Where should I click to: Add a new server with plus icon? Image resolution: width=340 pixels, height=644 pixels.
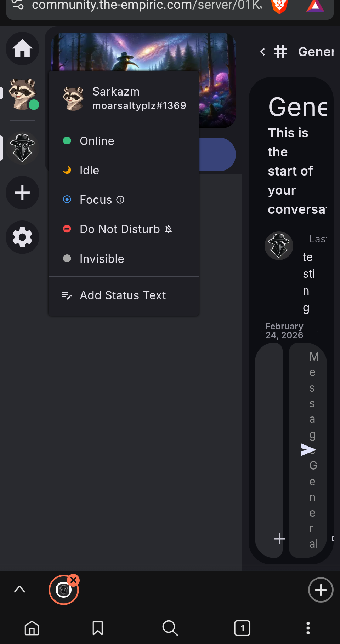tap(22, 192)
